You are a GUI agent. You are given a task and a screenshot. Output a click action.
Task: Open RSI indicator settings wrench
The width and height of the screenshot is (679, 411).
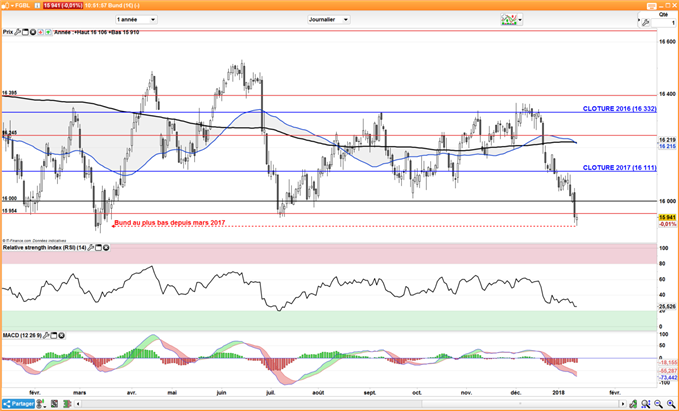point(91,248)
